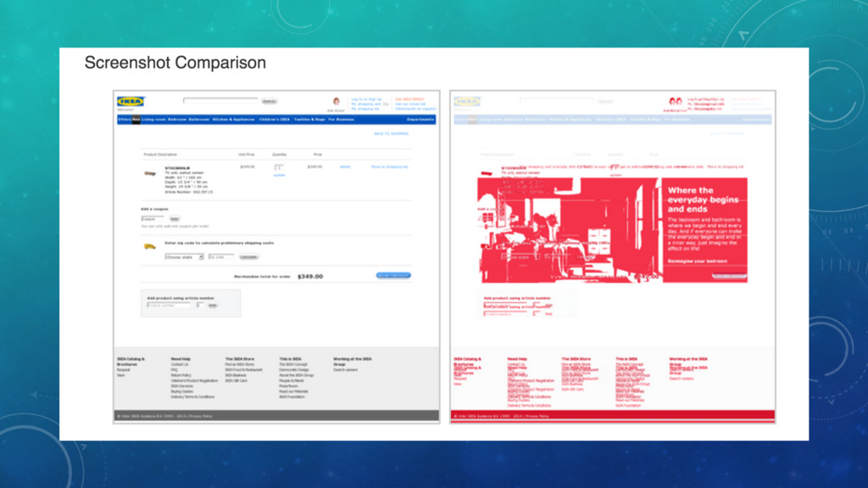The height and width of the screenshot is (488, 868).
Task: Click the Coupon input field in left screenshot
Action: (153, 219)
